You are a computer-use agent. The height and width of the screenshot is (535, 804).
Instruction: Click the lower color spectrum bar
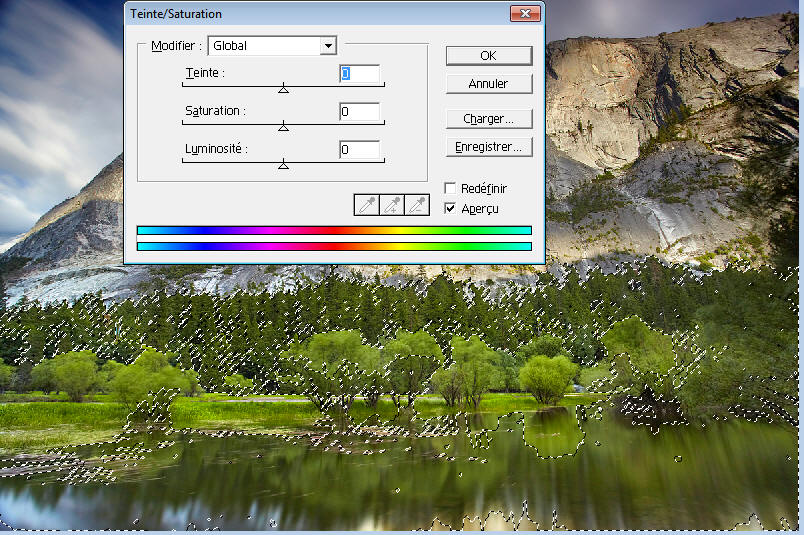[x=334, y=247]
